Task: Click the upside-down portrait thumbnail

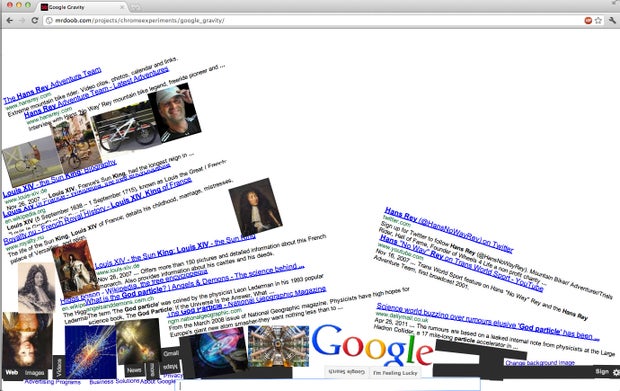Action: (27, 340)
